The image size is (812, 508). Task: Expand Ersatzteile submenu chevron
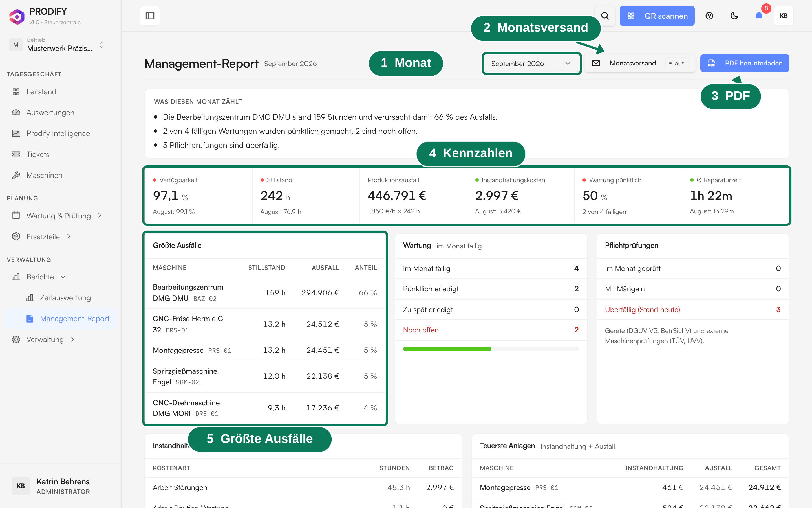(69, 237)
